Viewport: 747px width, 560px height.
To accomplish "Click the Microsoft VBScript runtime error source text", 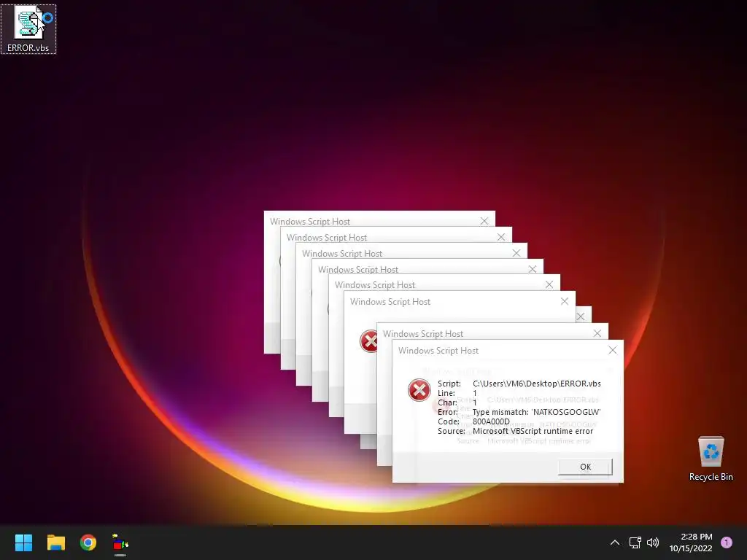I will pyautogui.click(x=533, y=431).
